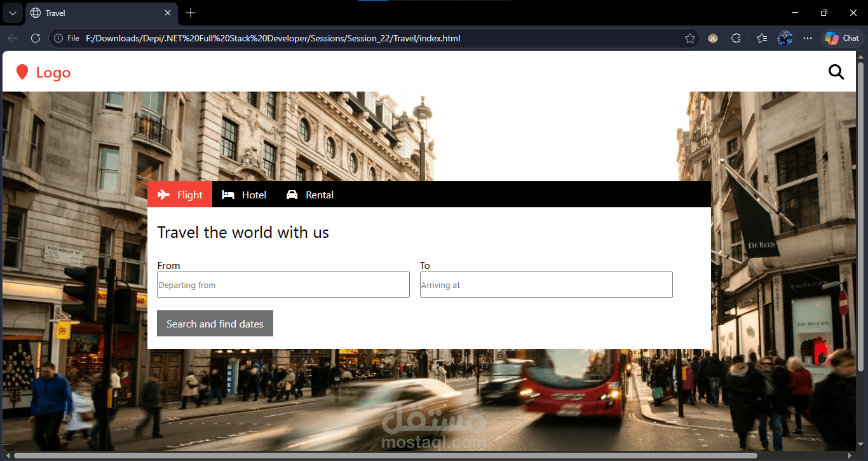Screen dimensions: 868x461
Task: Switch to the Rental tab
Action: 319,194
